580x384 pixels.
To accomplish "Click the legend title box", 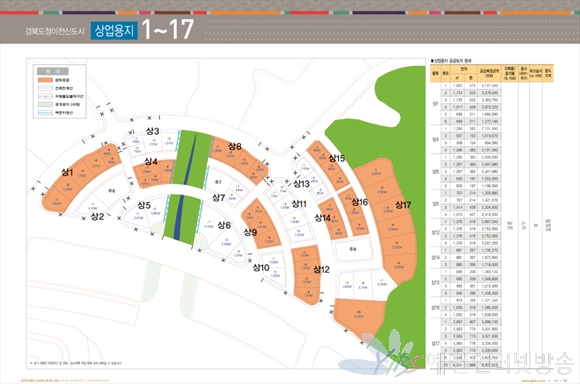I will point(53,71).
